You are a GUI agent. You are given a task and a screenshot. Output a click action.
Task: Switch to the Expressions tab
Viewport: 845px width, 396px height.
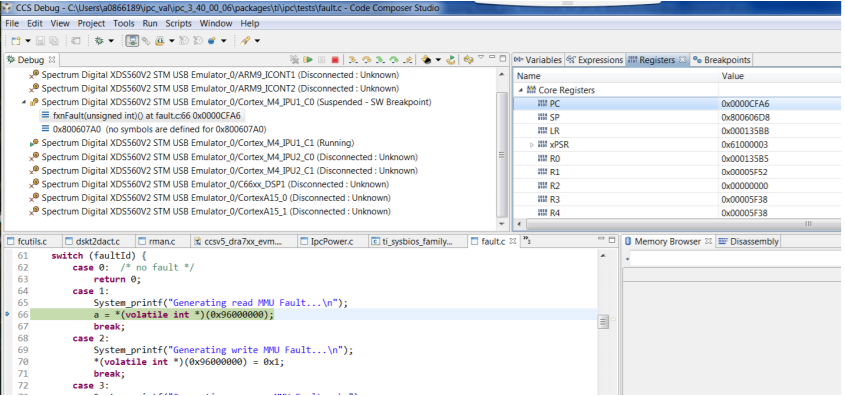(x=595, y=60)
